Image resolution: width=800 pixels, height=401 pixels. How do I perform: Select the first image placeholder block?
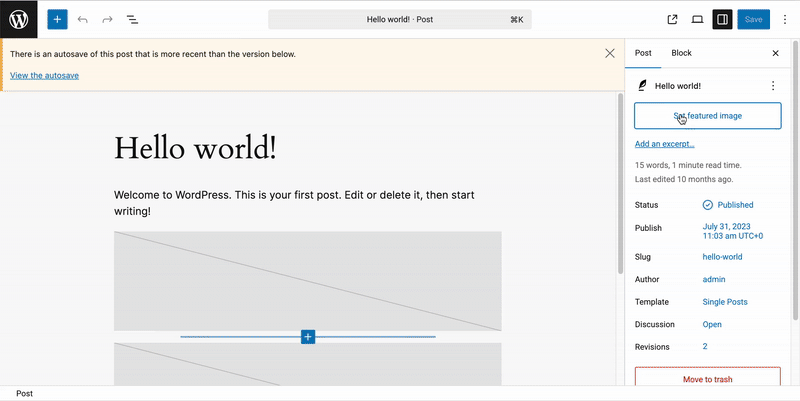click(x=308, y=281)
